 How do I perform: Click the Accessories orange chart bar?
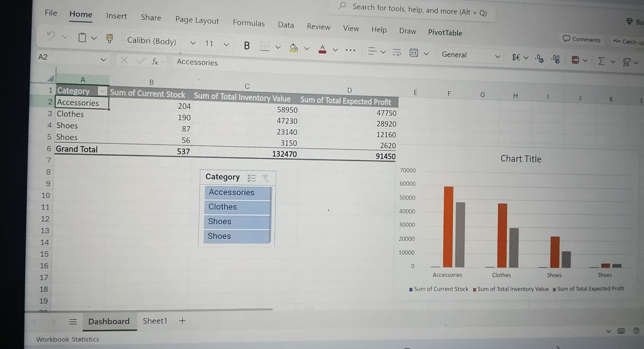(x=448, y=227)
